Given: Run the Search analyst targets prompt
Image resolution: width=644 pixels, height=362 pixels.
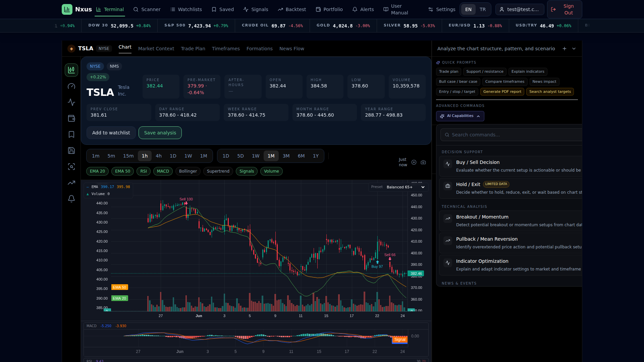Looking at the screenshot, I should click(x=550, y=92).
